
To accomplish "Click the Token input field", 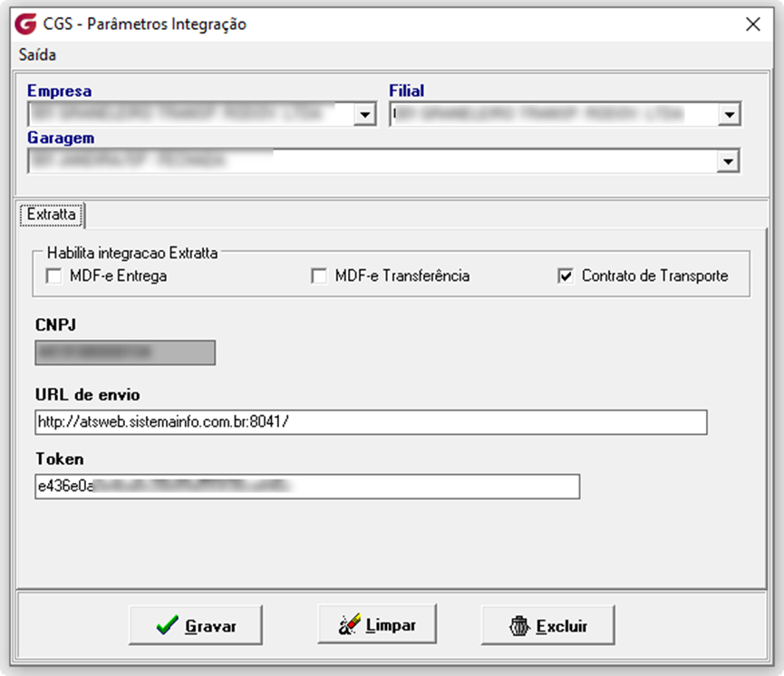I will pyautogui.click(x=307, y=487).
